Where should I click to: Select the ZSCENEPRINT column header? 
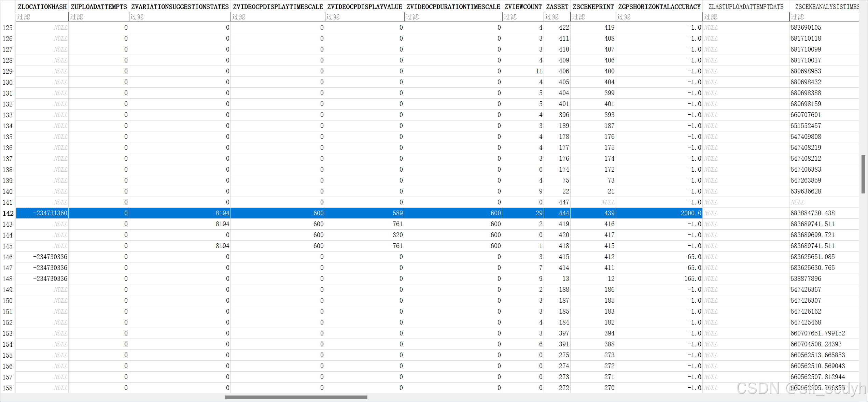(593, 7)
